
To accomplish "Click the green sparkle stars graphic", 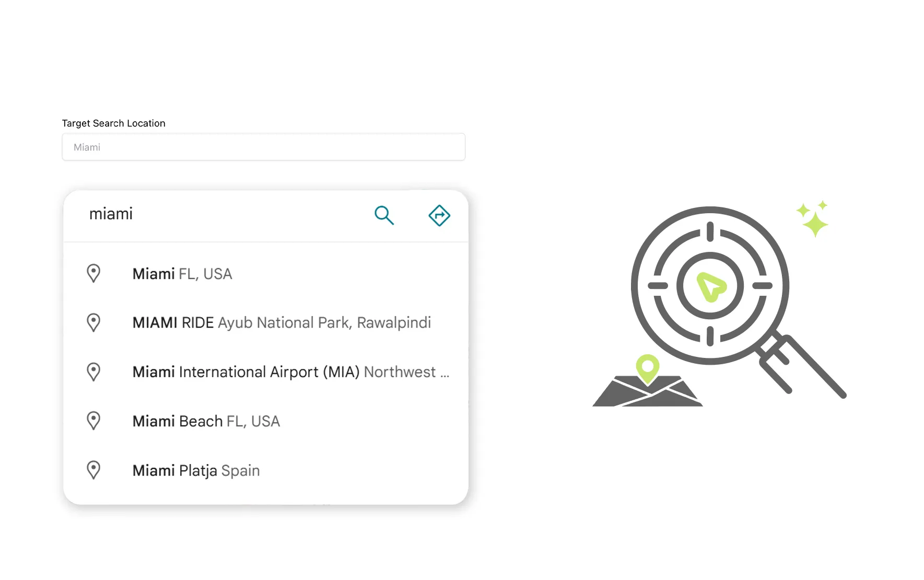I will pyautogui.click(x=813, y=219).
